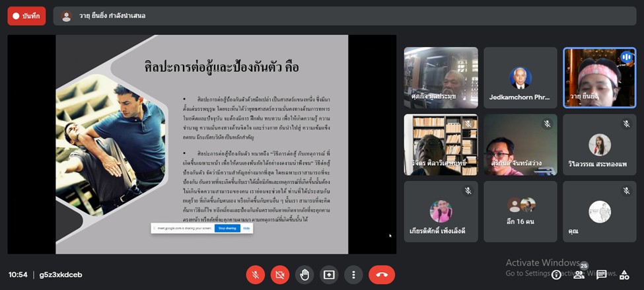Image resolution: width=644 pixels, height=290 pixels.
Task: Open the chat messages panel
Action: point(601,275)
